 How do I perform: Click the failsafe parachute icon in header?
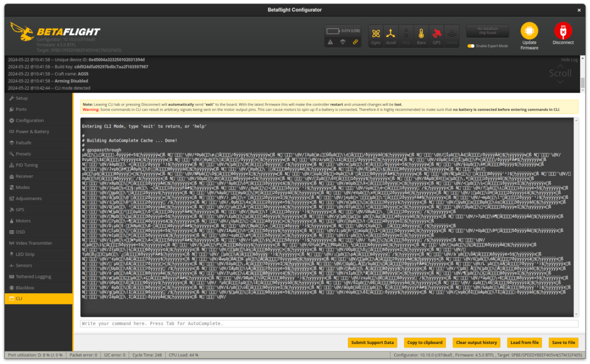click(x=343, y=42)
